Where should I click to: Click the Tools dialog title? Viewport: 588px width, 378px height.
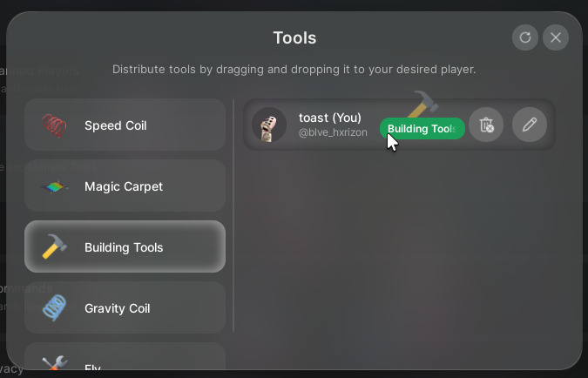click(294, 37)
